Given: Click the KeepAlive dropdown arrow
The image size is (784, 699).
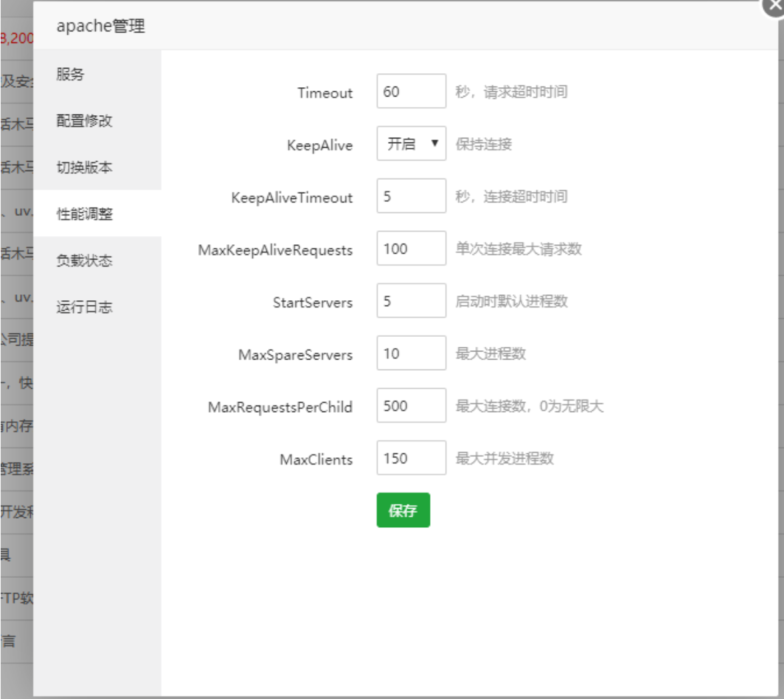Looking at the screenshot, I should pos(436,144).
